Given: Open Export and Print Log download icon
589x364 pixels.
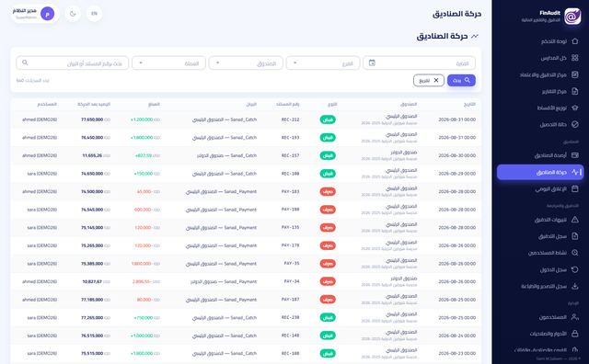Looking at the screenshot, I should [574, 286].
